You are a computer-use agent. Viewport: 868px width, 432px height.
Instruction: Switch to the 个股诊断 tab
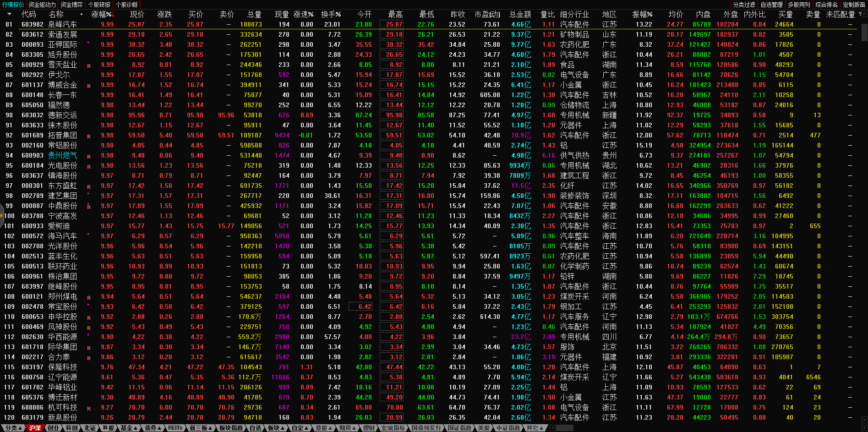126,5
